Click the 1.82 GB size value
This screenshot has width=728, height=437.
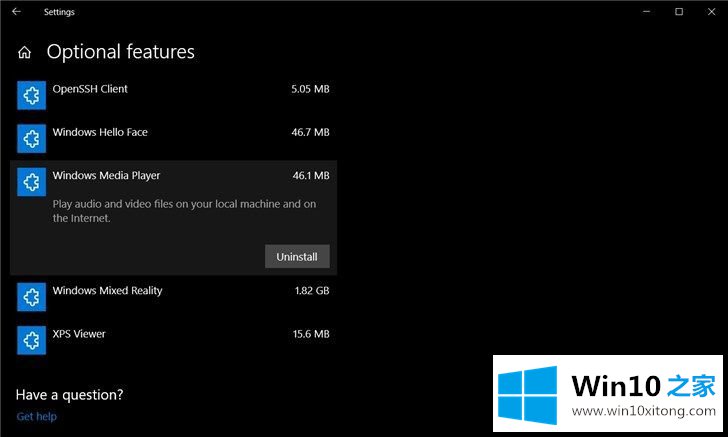coord(312,291)
